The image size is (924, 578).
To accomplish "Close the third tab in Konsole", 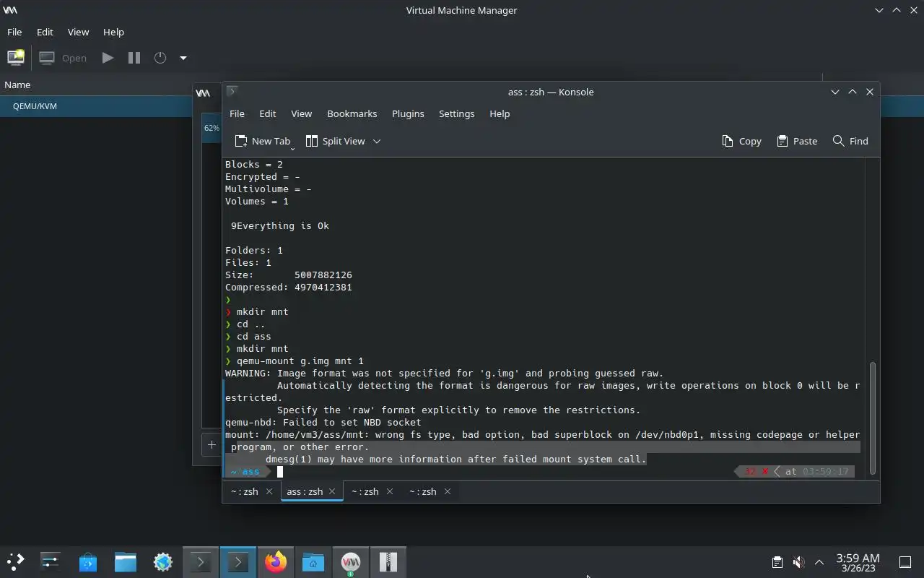I will pyautogui.click(x=390, y=491).
